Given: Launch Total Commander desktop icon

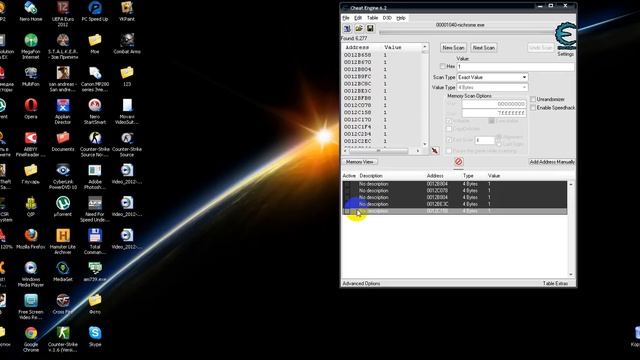Looking at the screenshot, I should click(x=95, y=241).
